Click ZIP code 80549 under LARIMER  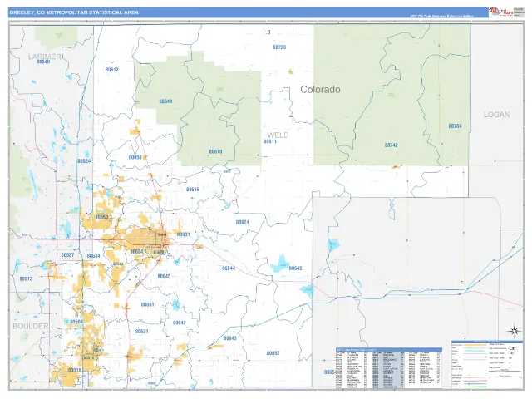(x=43, y=62)
